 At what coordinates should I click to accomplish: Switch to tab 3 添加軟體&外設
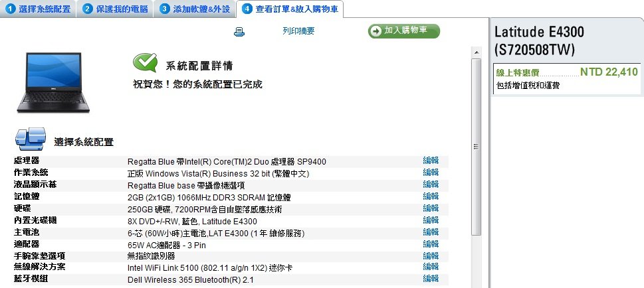[195, 9]
